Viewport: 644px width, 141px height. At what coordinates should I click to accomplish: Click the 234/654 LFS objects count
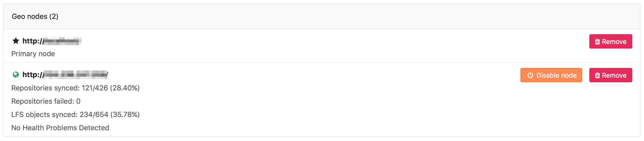tap(94, 114)
